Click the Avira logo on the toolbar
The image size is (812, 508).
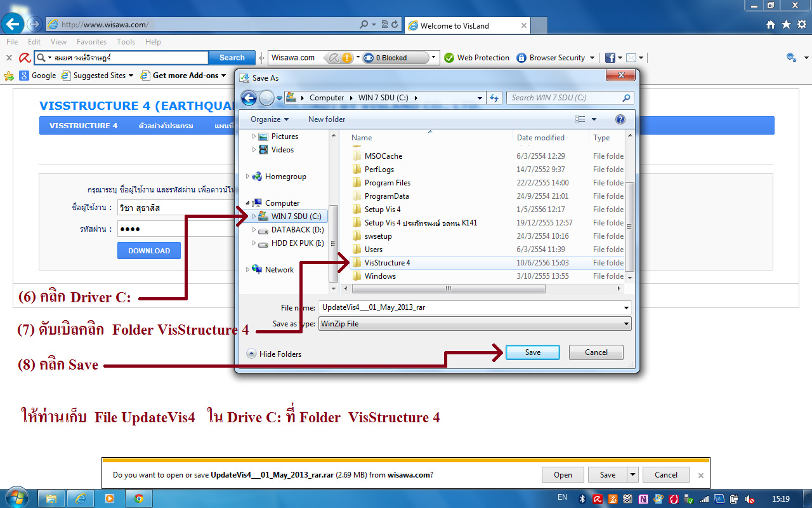coord(24,58)
